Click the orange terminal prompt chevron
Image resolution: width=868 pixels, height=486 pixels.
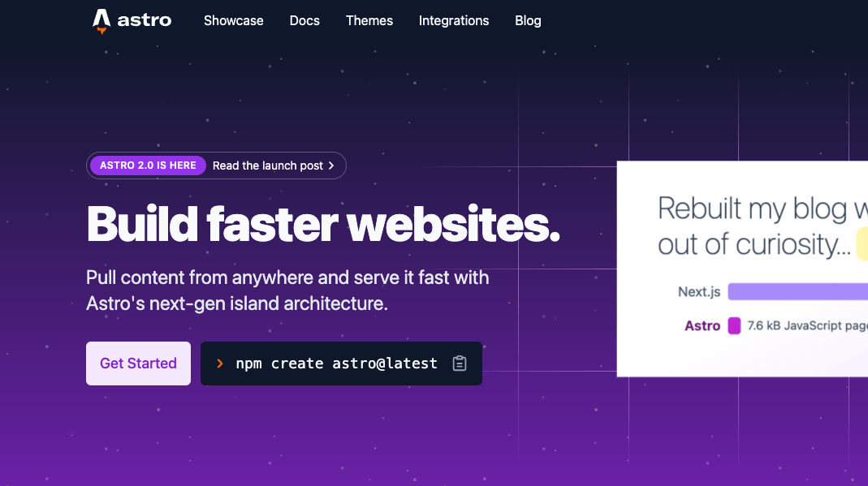220,363
